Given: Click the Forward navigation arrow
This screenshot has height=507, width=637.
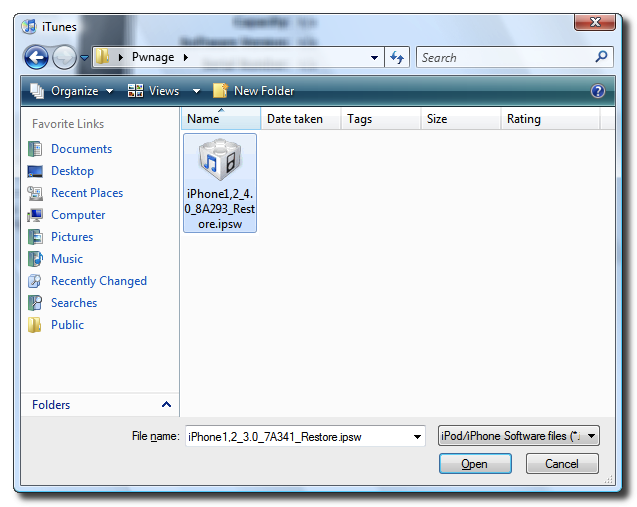Looking at the screenshot, I should (x=64, y=57).
